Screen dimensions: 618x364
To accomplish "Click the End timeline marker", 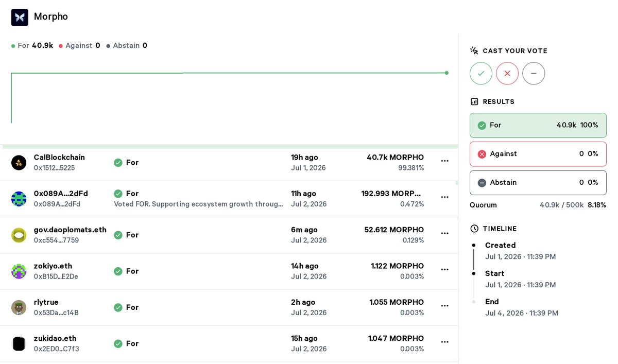I will (x=474, y=302).
